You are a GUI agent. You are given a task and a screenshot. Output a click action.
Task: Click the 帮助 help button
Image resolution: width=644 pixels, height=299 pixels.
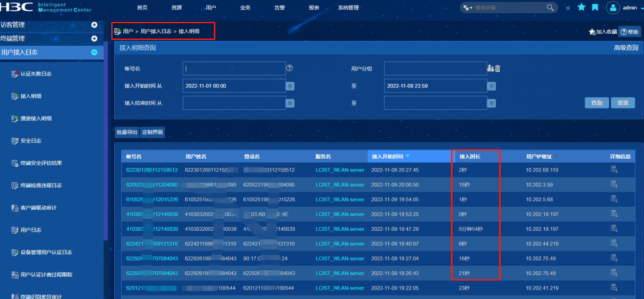point(630,32)
